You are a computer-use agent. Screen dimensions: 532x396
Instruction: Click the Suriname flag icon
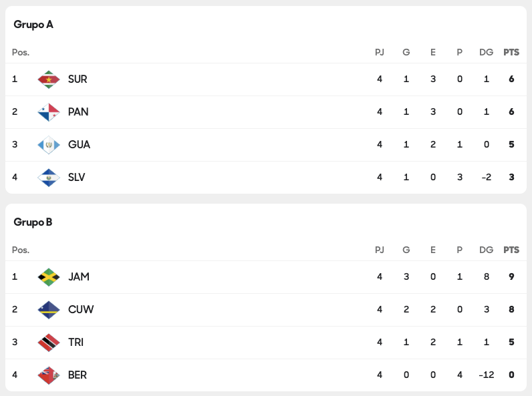pos(49,79)
